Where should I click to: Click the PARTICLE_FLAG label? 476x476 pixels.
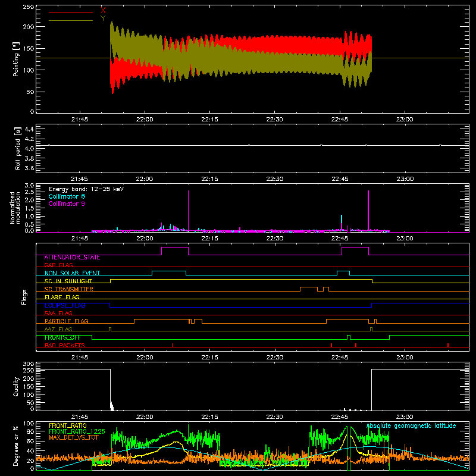pos(67,321)
